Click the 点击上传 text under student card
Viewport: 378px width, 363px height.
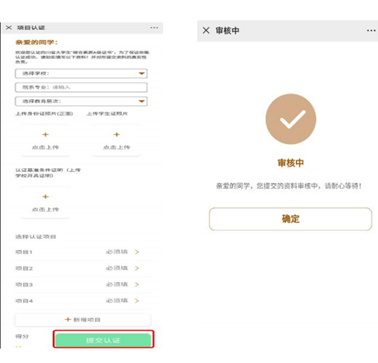click(x=116, y=147)
